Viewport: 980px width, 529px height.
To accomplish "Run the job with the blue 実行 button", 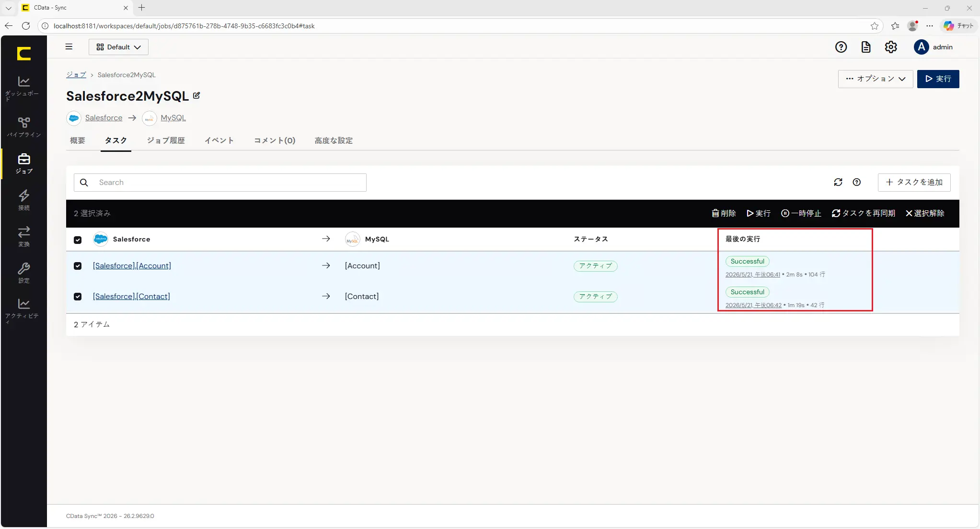I will tap(938, 79).
